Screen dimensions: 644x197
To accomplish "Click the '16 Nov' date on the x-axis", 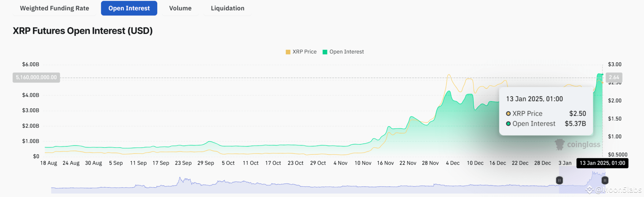I will pyautogui.click(x=385, y=163).
